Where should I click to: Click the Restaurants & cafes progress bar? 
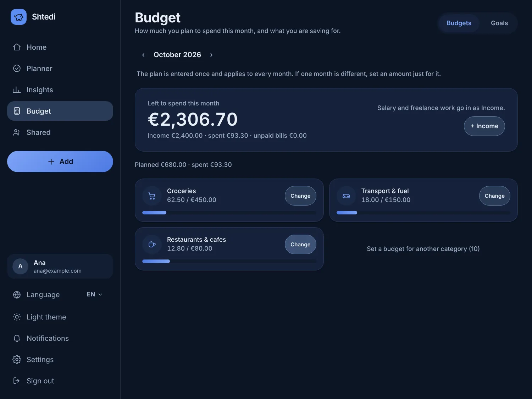click(229, 261)
